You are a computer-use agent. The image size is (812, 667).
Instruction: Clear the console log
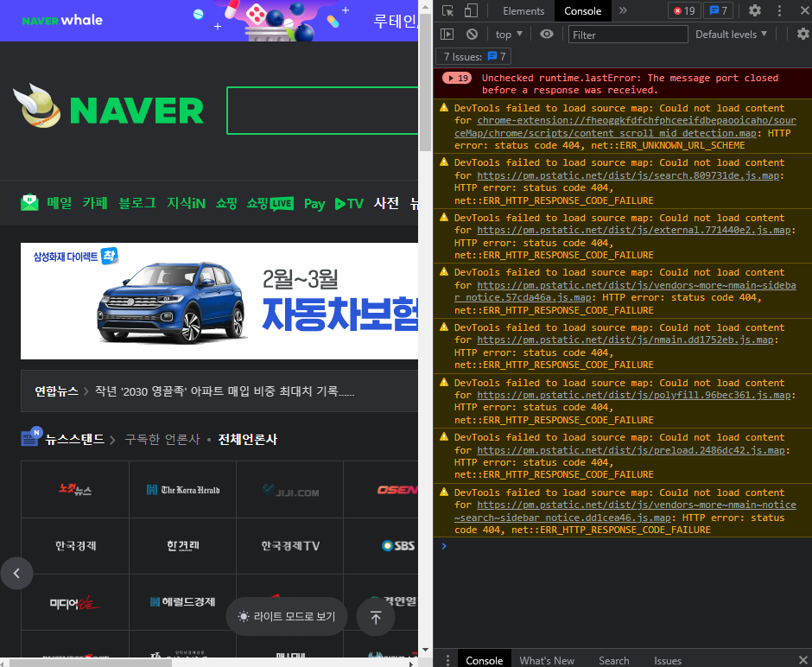(x=472, y=35)
